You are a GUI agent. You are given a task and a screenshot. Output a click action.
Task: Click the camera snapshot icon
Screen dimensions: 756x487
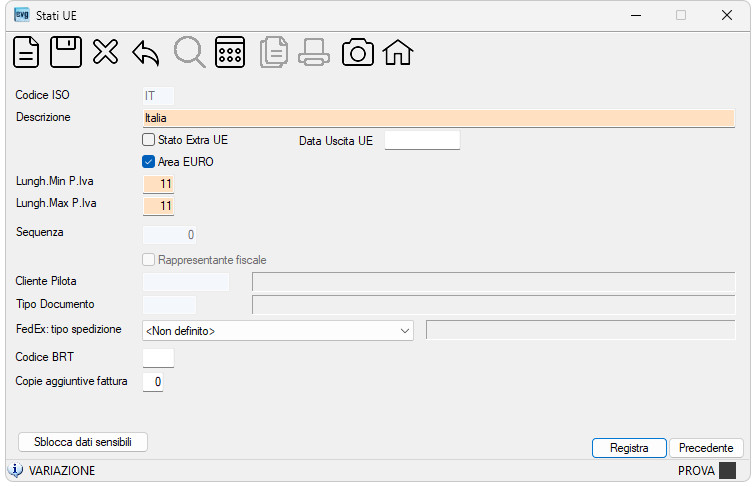pos(358,53)
